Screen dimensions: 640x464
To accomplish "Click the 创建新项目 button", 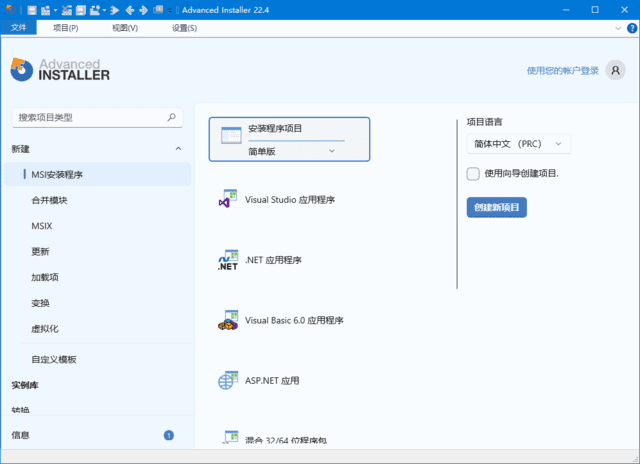I will pos(496,207).
